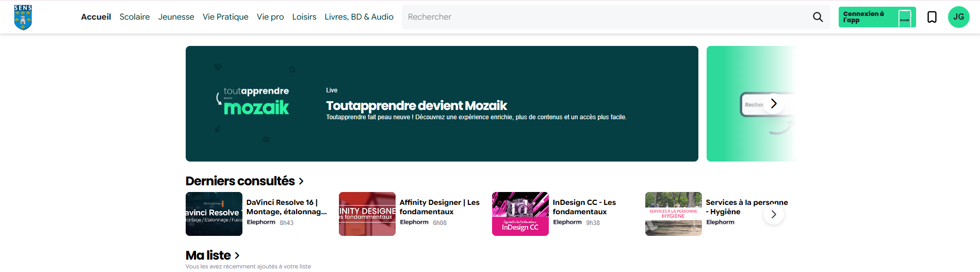Open the DaVinci Resolve course thumbnail
The width and height of the screenshot is (980, 272).
pyautogui.click(x=214, y=214)
